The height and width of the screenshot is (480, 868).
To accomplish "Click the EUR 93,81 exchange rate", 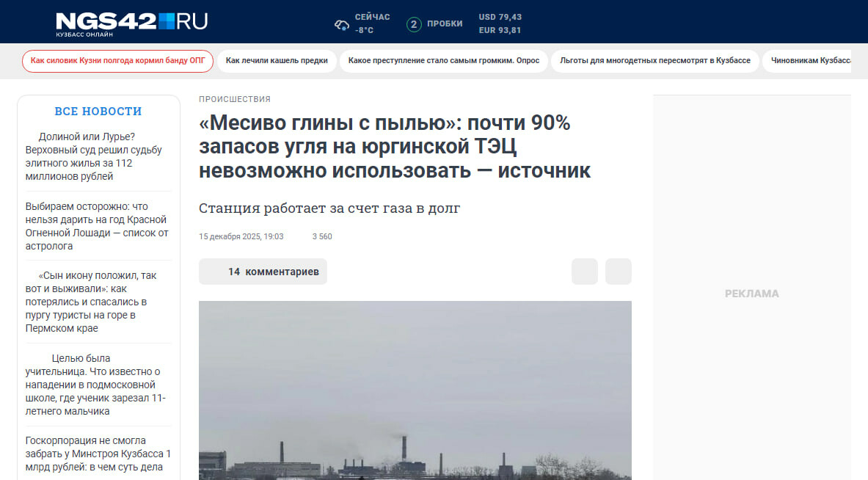I will (500, 30).
